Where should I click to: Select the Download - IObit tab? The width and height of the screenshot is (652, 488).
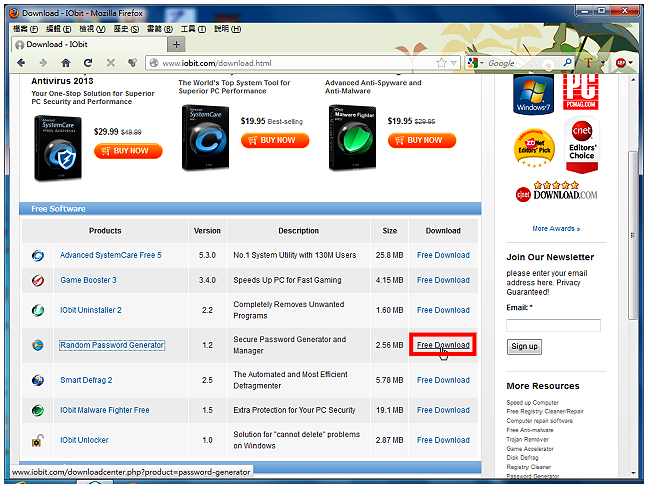pos(89,44)
